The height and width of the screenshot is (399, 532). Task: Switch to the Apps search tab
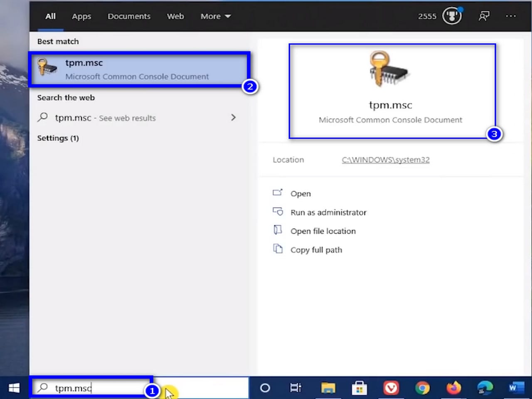pyautogui.click(x=81, y=16)
